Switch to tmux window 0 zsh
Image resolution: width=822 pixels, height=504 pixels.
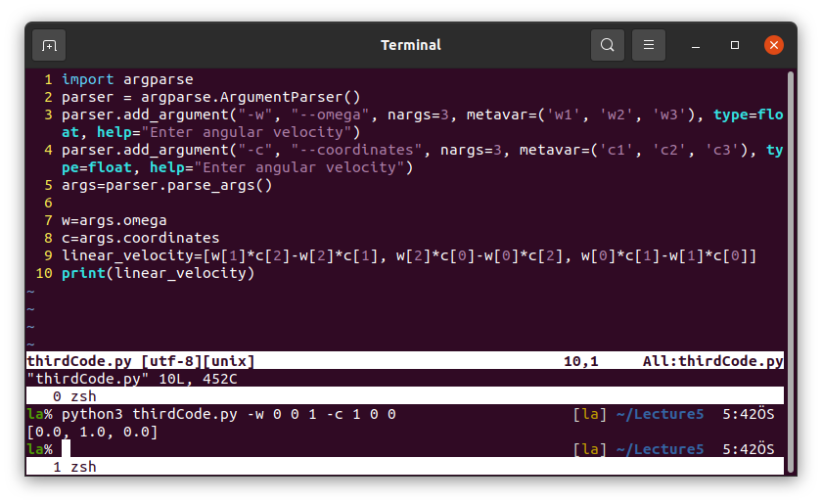[x=74, y=396]
